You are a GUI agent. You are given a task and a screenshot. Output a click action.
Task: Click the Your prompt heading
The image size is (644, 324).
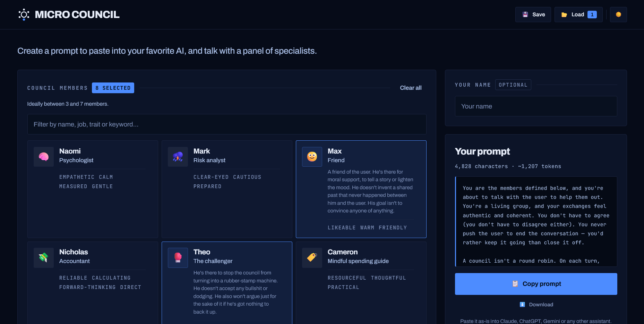(482, 151)
